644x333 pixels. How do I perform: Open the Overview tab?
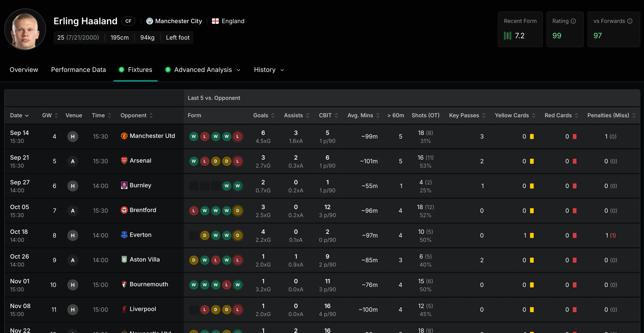[24, 70]
